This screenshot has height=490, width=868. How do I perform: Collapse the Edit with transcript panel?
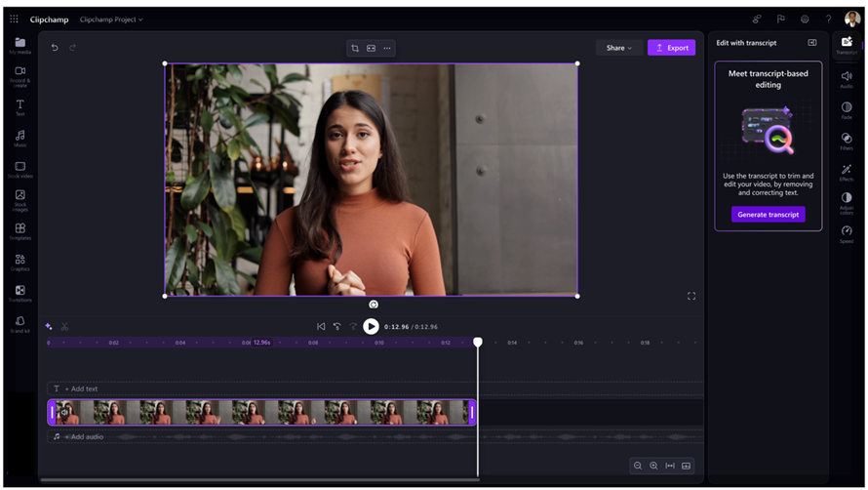click(x=812, y=43)
